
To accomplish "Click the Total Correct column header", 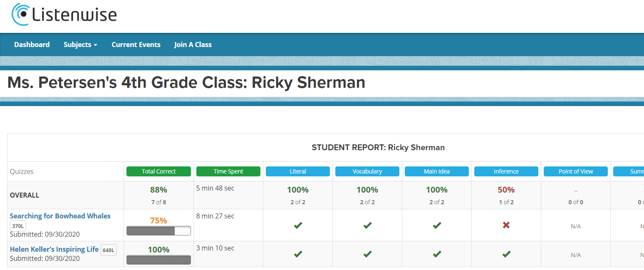I will 159,171.
